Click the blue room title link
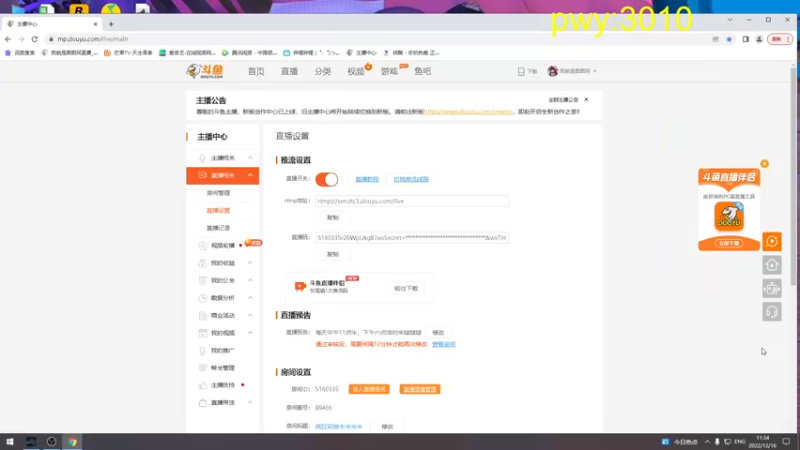Viewport: 800px width, 450px height. (x=338, y=427)
